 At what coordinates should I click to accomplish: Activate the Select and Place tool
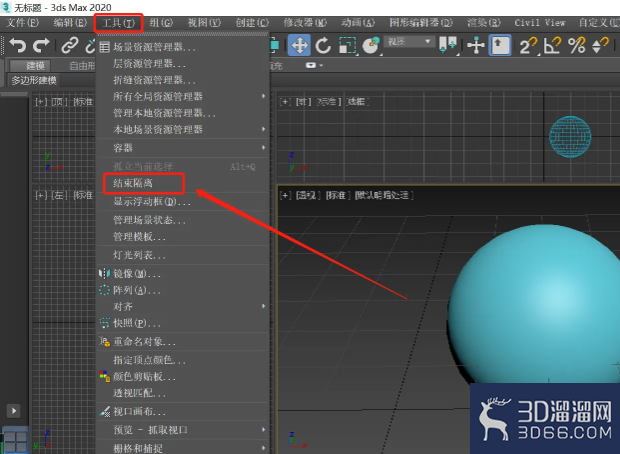click(x=371, y=45)
